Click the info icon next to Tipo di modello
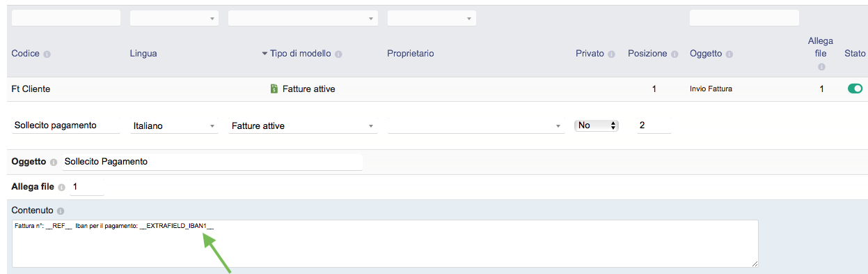Viewport: 868px width, 274px height. (338, 54)
